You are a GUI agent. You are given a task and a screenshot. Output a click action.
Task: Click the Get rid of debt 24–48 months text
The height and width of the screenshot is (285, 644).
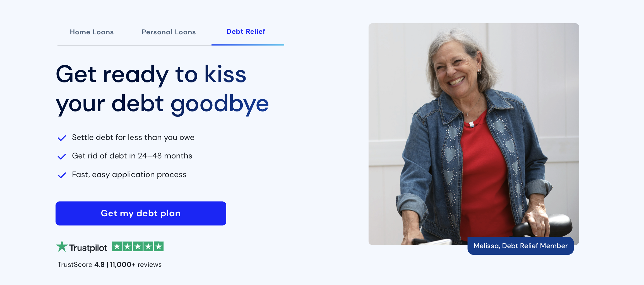coord(132,156)
